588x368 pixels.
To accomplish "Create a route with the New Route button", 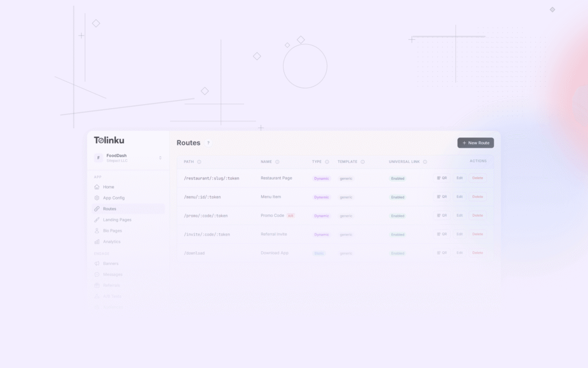I will click(x=475, y=143).
